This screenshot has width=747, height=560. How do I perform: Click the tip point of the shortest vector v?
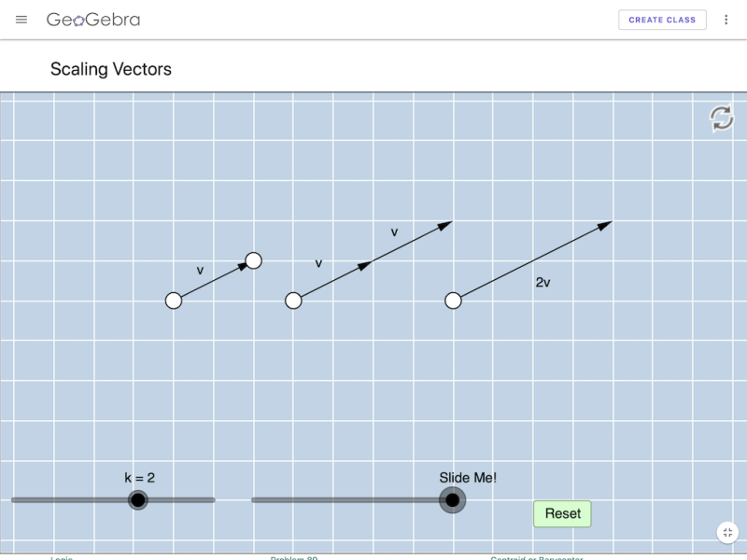coord(252,260)
